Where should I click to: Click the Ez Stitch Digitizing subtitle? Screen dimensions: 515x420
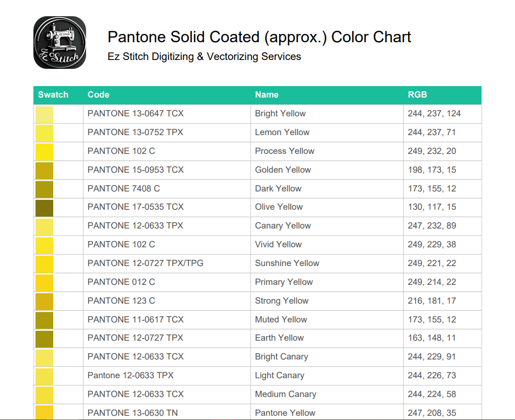coord(204,56)
